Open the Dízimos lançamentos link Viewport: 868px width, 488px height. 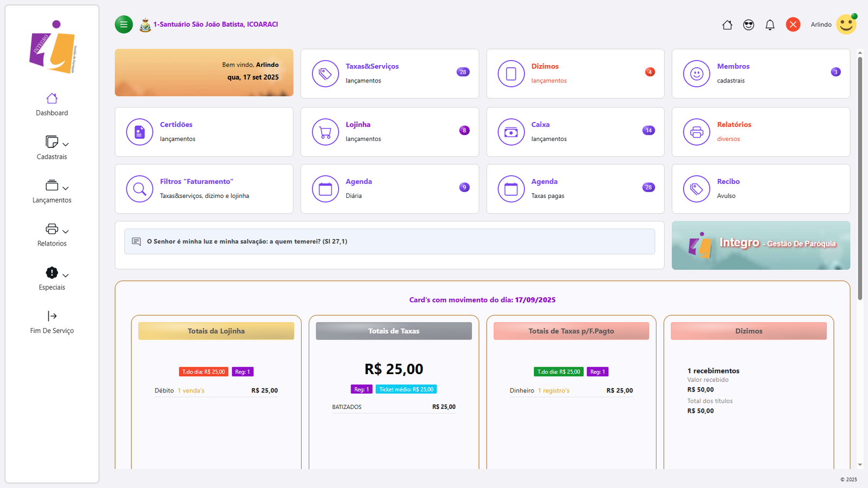[548, 81]
